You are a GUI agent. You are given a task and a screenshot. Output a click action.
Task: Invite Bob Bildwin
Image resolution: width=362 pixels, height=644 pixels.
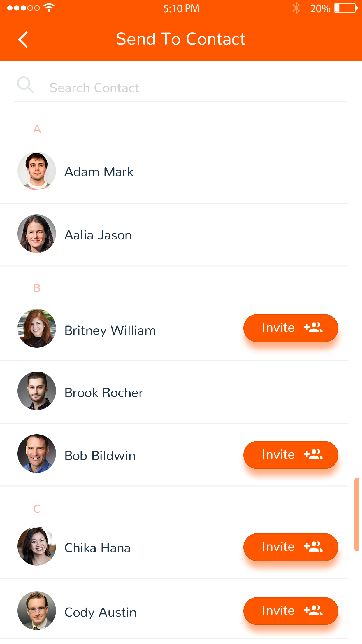pyautogui.click(x=291, y=455)
